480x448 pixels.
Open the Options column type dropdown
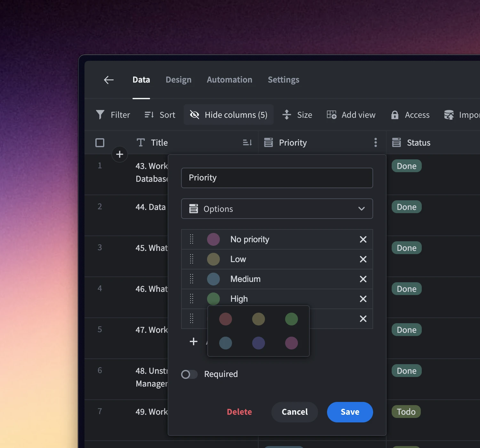pyautogui.click(x=277, y=209)
